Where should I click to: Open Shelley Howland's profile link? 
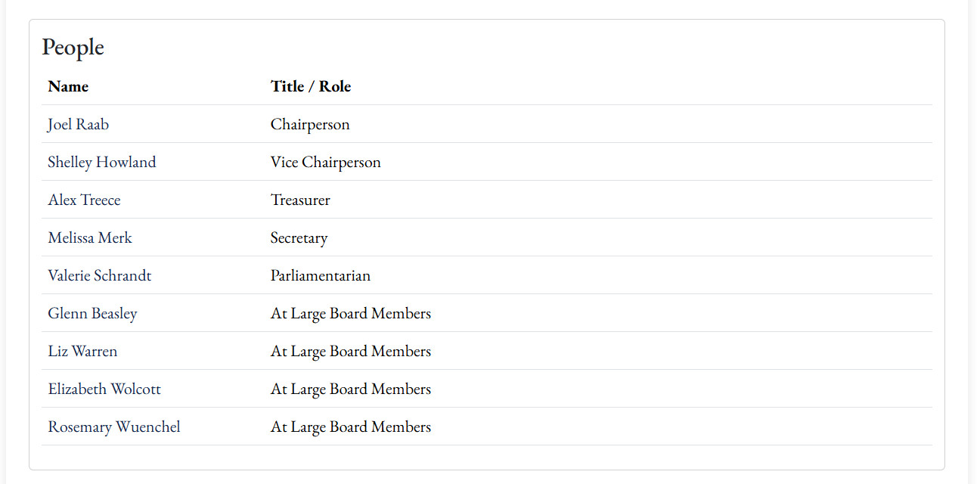102,162
